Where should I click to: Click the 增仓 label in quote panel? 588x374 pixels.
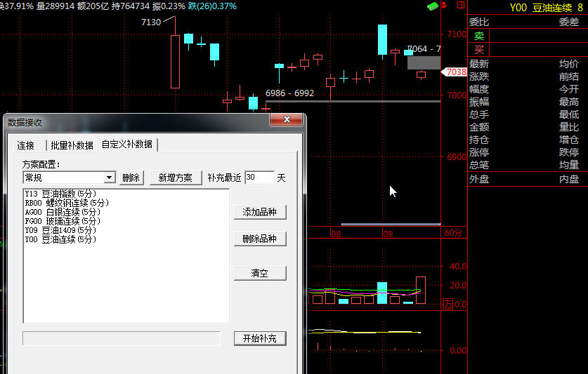(x=569, y=140)
